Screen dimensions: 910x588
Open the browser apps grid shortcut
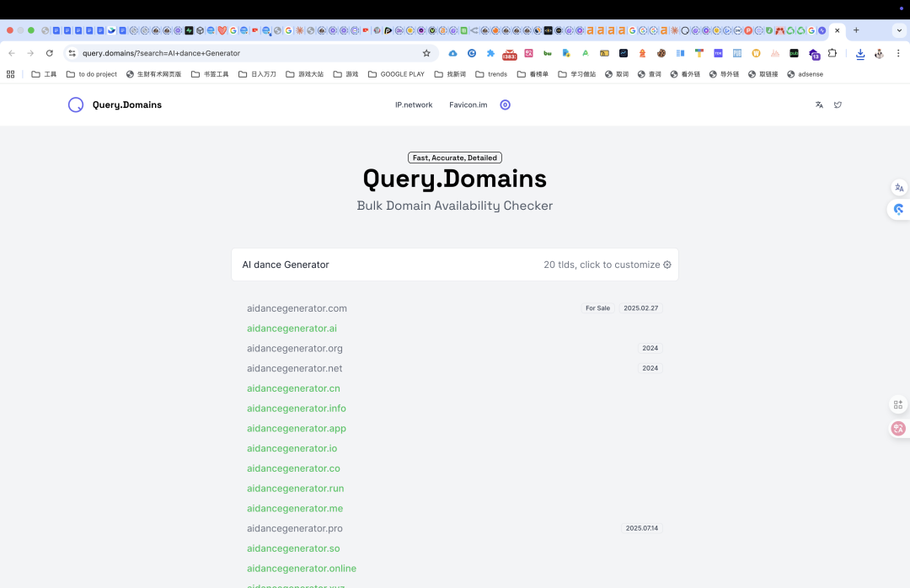pos(10,74)
